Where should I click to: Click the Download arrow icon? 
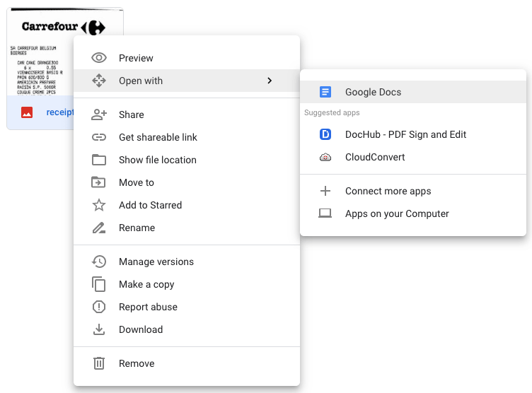tap(99, 329)
